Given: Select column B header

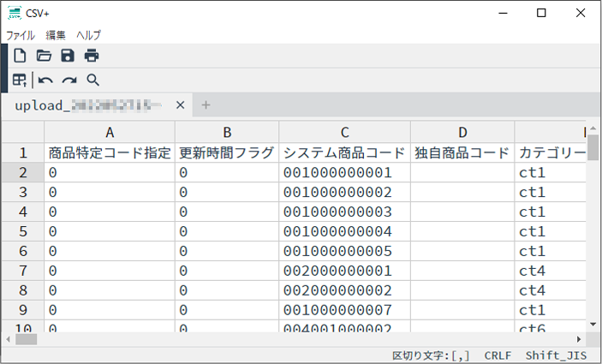Looking at the screenshot, I should pyautogui.click(x=227, y=132).
